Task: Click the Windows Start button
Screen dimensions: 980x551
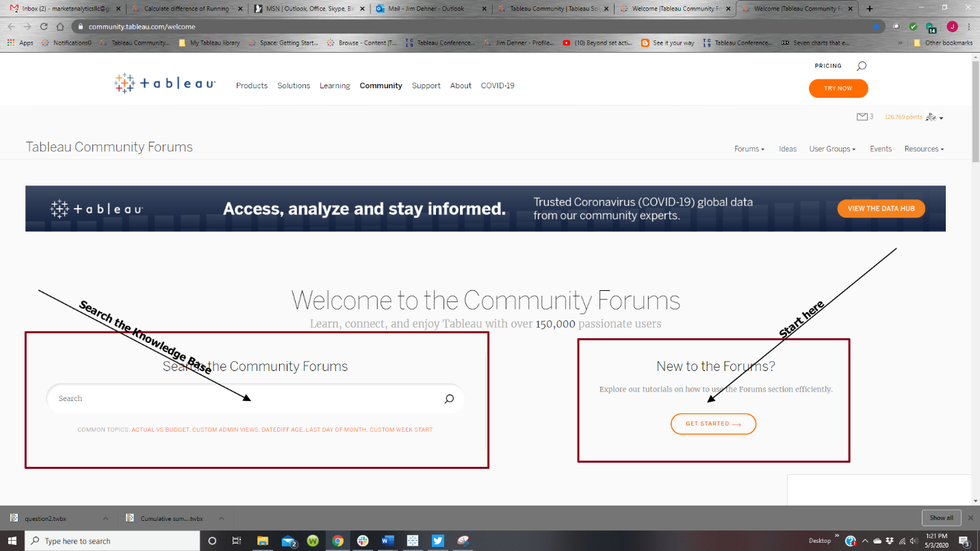Action: pyautogui.click(x=12, y=541)
